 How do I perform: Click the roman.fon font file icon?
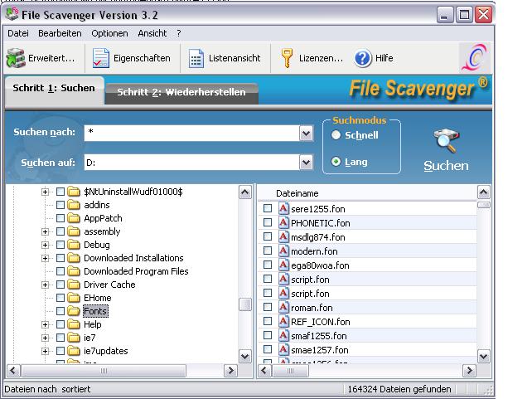283,307
